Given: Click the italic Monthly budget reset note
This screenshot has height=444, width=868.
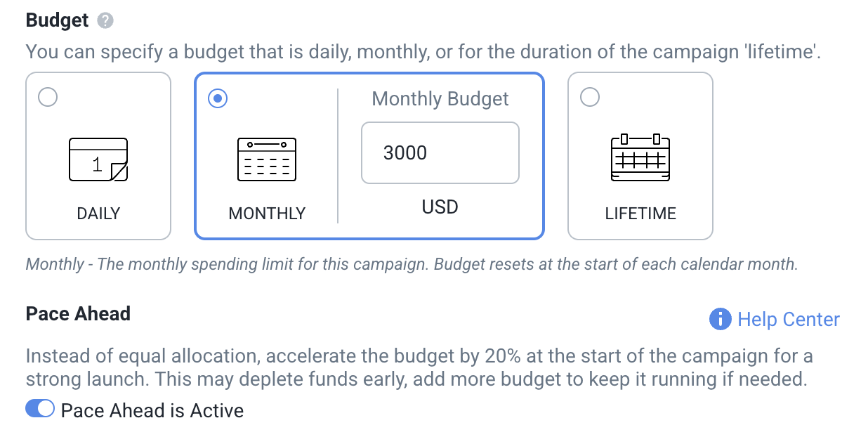Looking at the screenshot, I should point(412,265).
